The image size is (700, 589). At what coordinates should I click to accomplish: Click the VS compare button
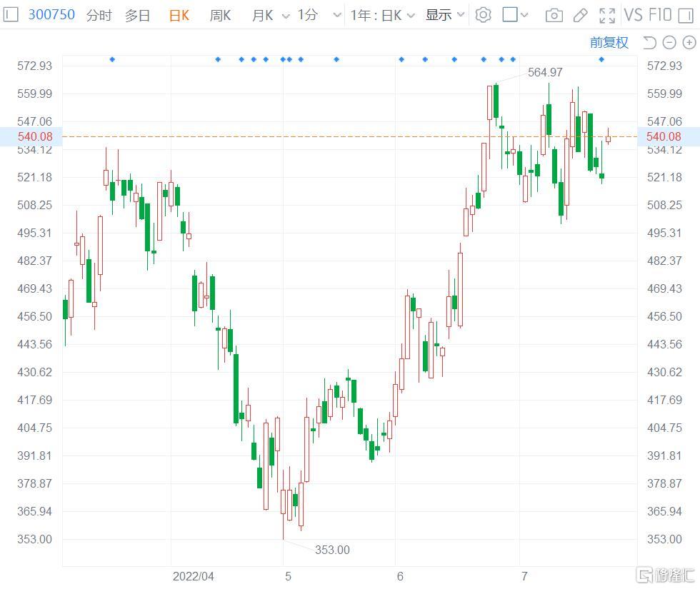pos(633,15)
